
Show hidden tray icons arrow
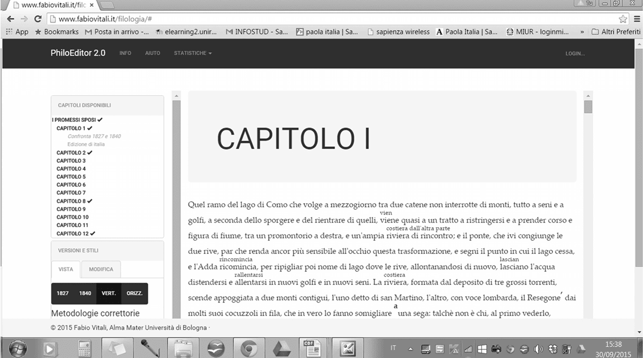click(x=410, y=349)
